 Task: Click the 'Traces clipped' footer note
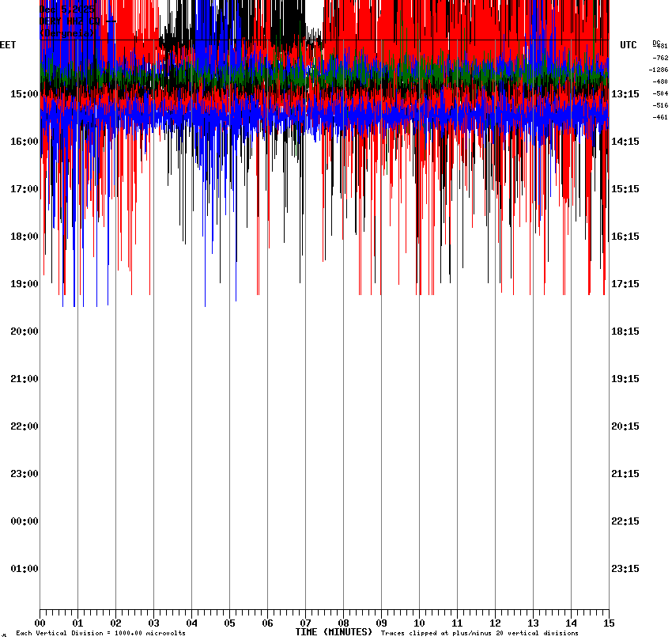pos(479,633)
